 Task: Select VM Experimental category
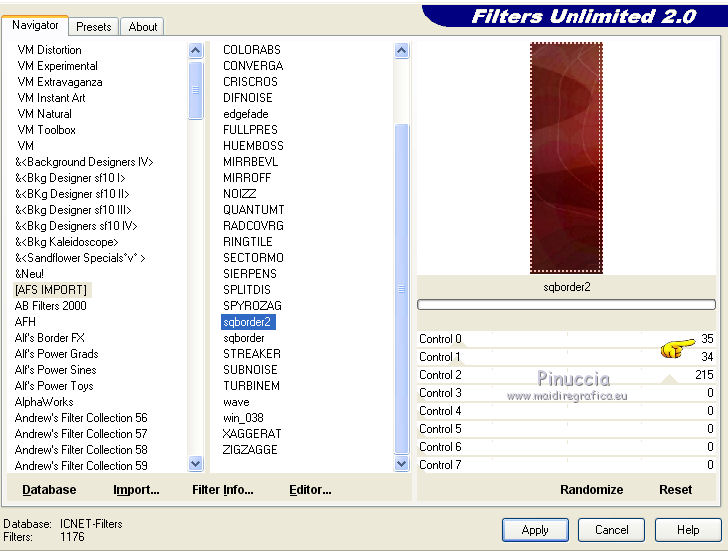58,66
